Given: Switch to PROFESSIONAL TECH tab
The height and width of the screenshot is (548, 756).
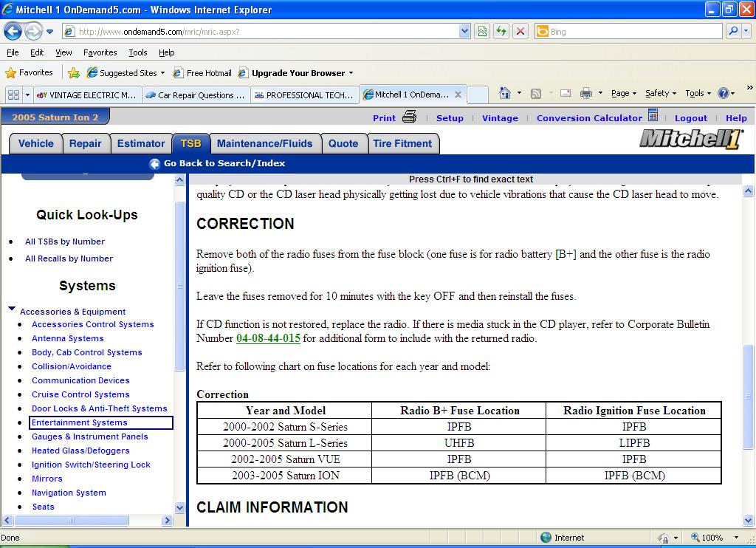Looking at the screenshot, I should (x=305, y=95).
